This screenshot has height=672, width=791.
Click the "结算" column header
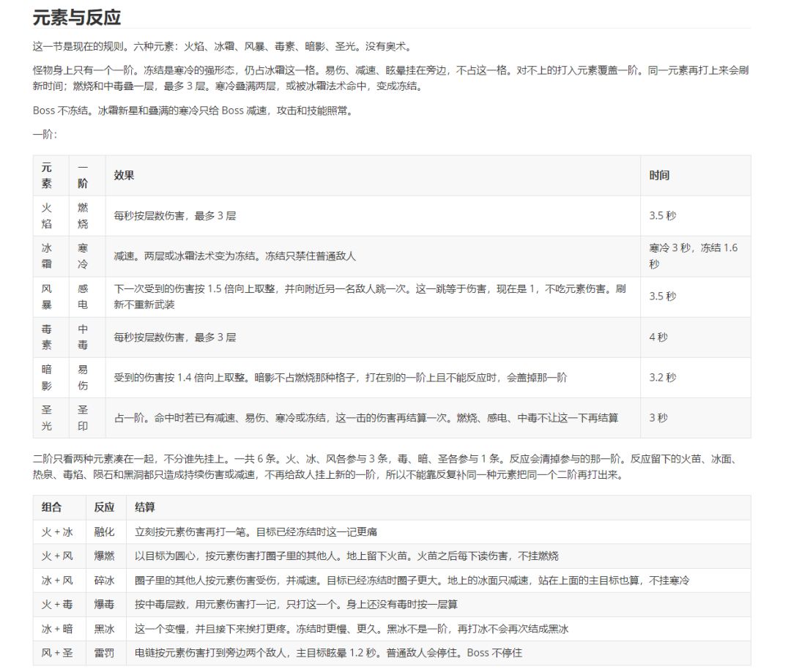(439, 507)
